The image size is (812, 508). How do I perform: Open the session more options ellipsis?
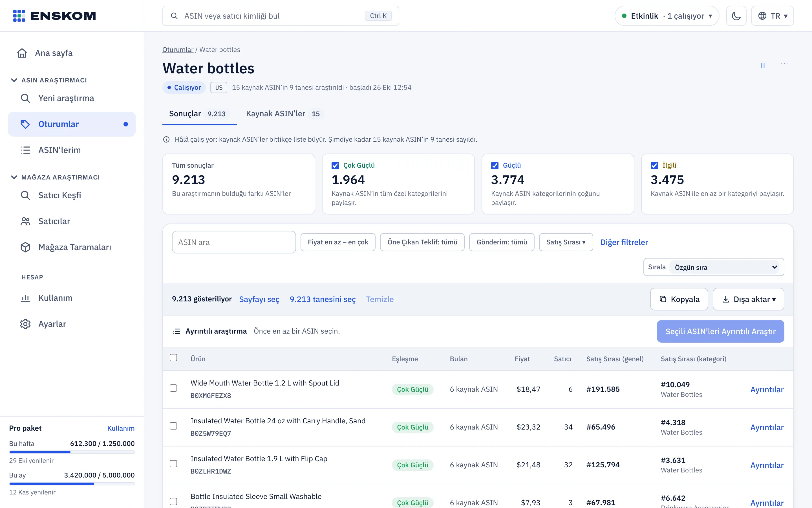[784, 64]
